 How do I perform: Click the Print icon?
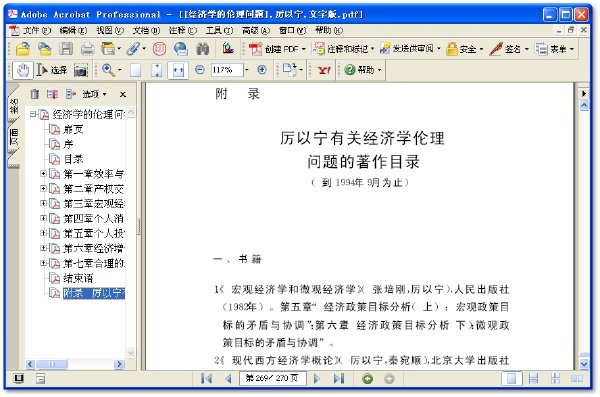point(88,49)
